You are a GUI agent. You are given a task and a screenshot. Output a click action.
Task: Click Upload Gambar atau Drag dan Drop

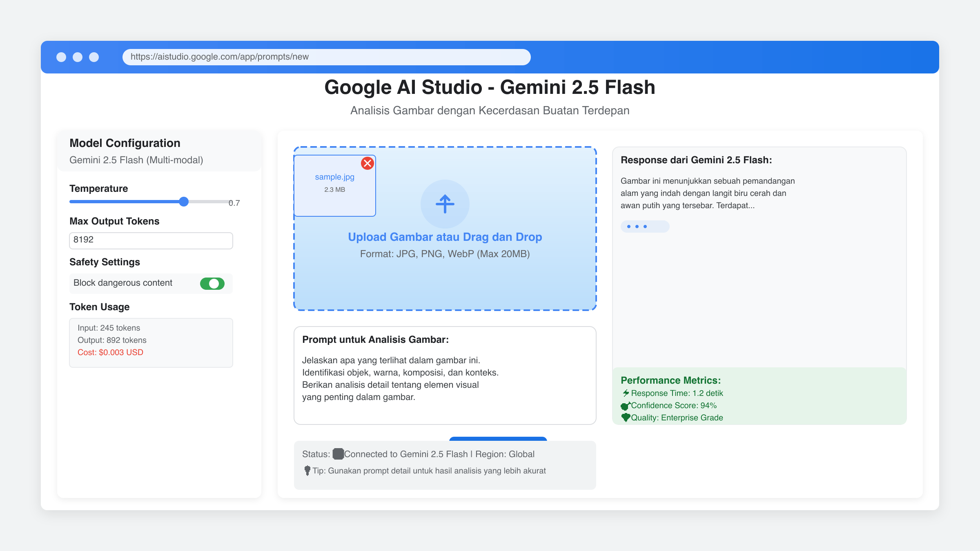(x=445, y=237)
